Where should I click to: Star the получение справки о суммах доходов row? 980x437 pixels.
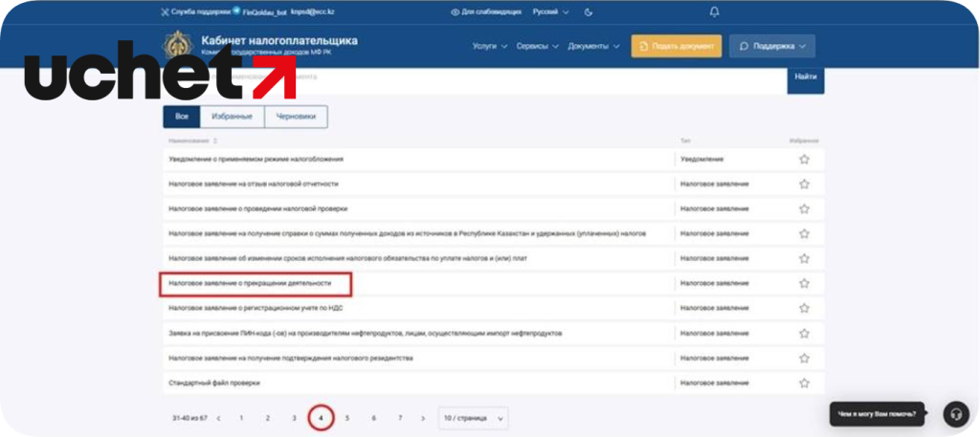pos(804,233)
